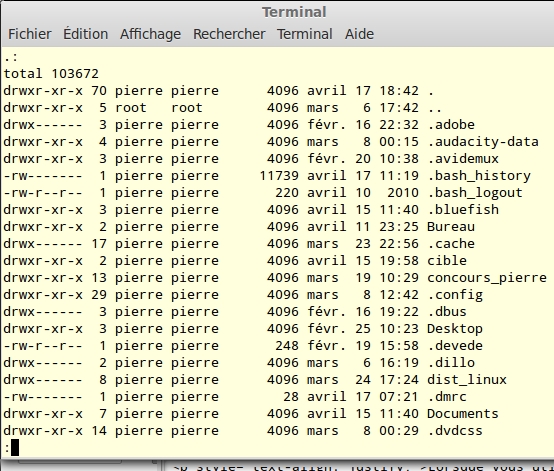Click the '.bluefish' directory name
The width and height of the screenshot is (554, 471).
463,210
